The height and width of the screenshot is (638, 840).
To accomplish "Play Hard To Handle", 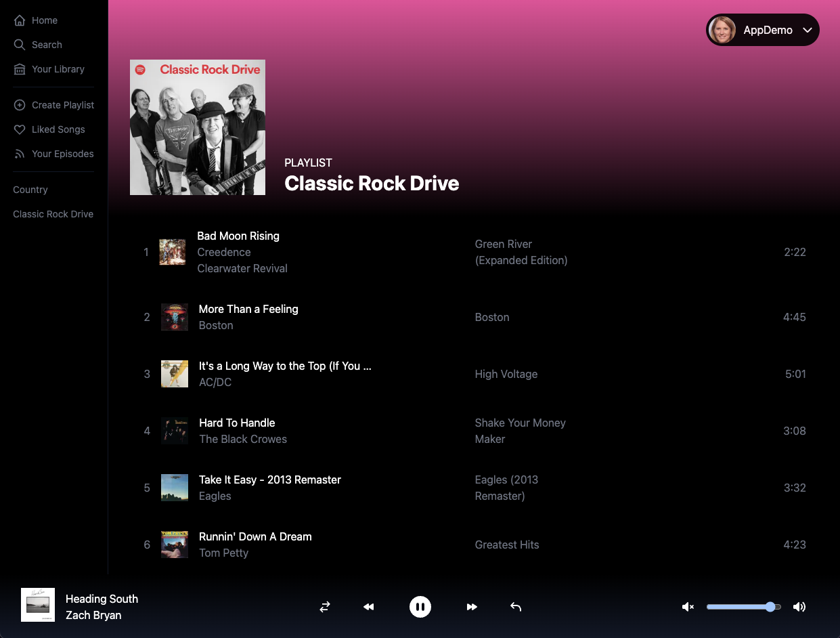I will pyautogui.click(x=237, y=423).
